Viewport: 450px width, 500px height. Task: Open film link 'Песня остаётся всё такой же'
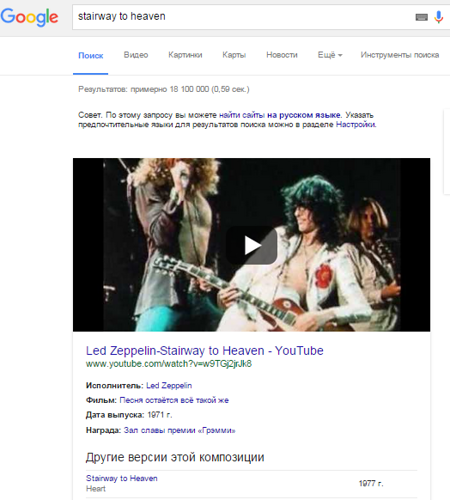tap(174, 400)
